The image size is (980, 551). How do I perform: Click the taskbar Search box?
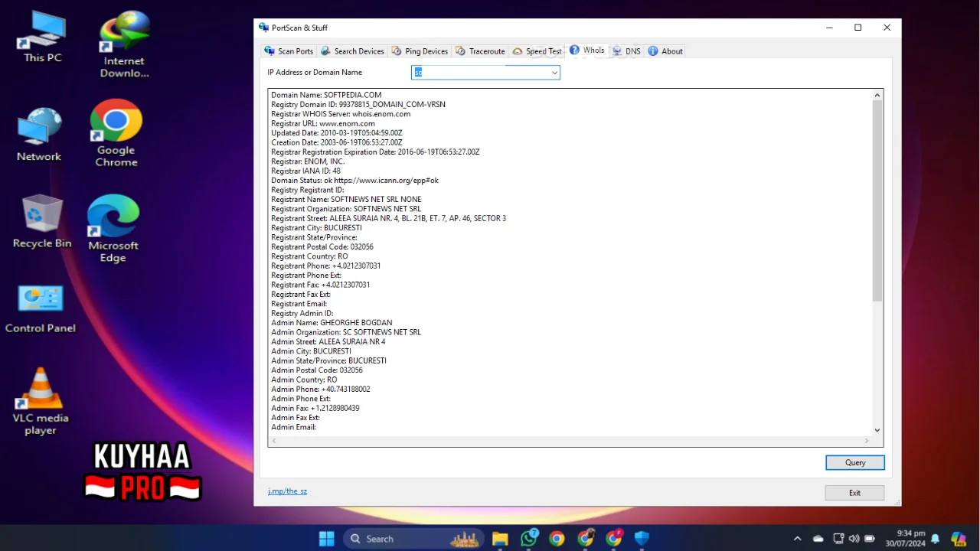click(x=413, y=539)
